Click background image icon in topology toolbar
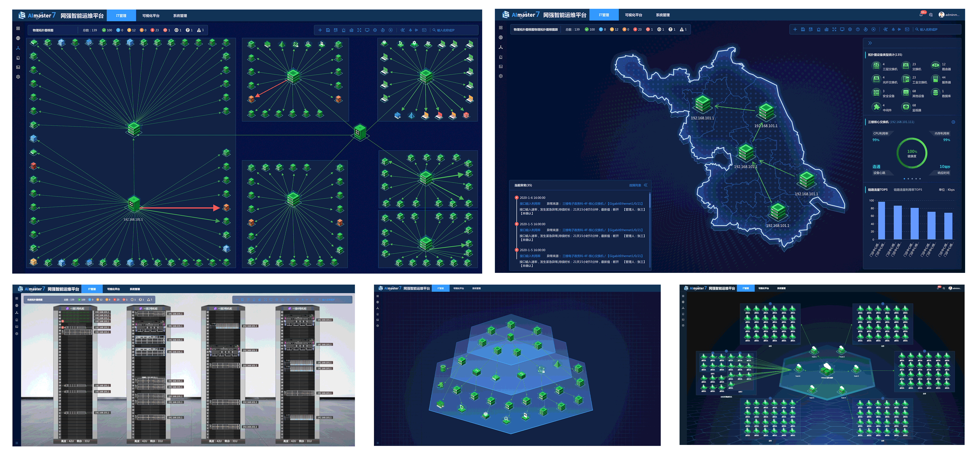980x463 pixels. [424, 30]
